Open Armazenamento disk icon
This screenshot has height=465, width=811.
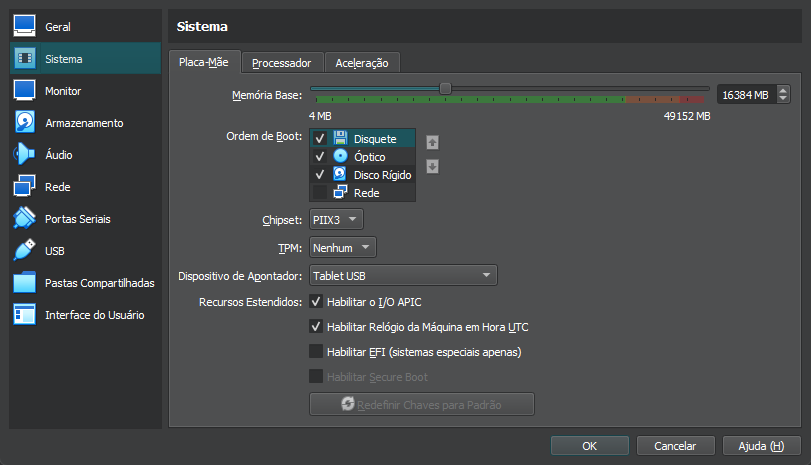pos(24,123)
